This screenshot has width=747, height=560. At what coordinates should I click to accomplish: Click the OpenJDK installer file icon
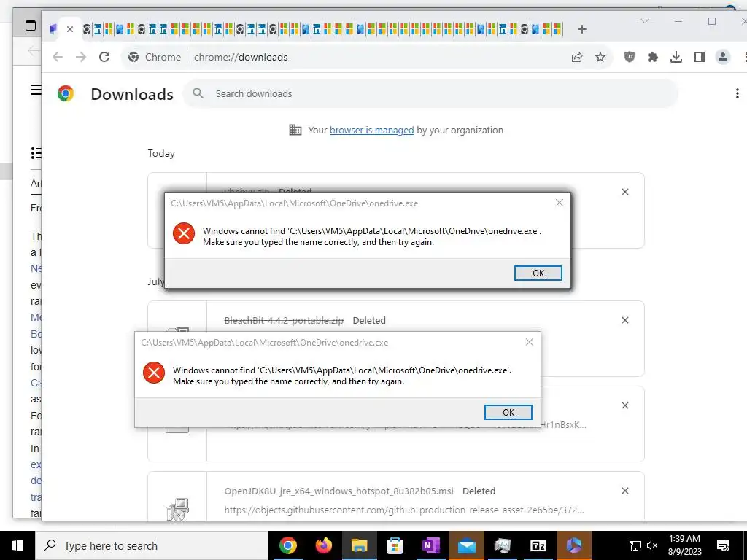[177, 510]
